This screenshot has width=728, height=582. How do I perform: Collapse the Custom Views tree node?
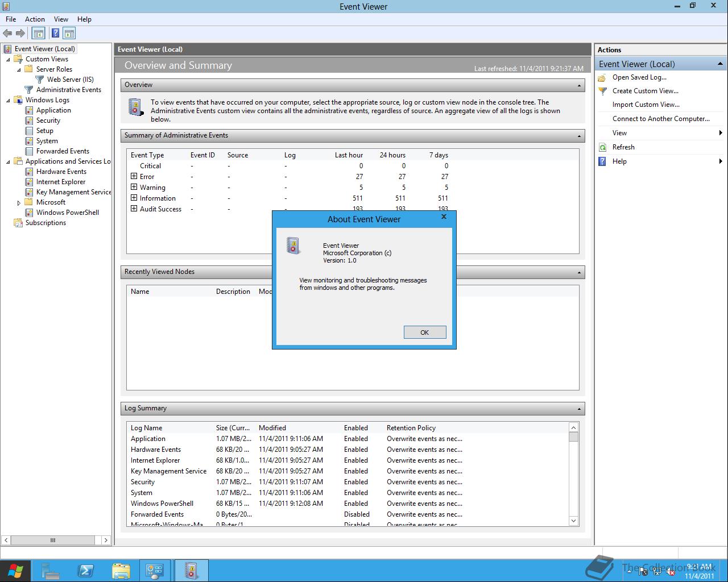tap(8, 59)
